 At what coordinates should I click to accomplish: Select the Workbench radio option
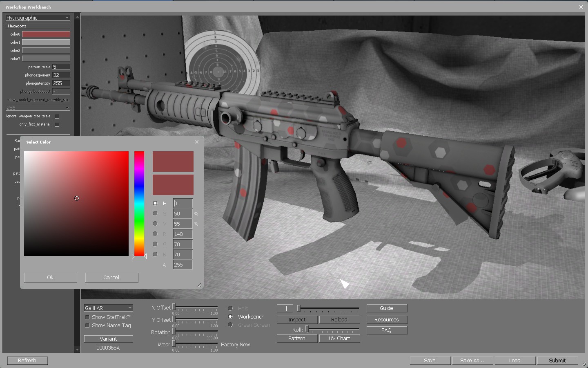(230, 316)
